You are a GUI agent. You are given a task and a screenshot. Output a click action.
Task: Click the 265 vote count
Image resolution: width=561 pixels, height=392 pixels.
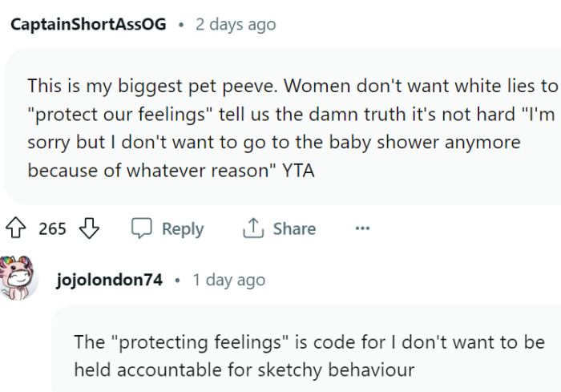click(53, 229)
